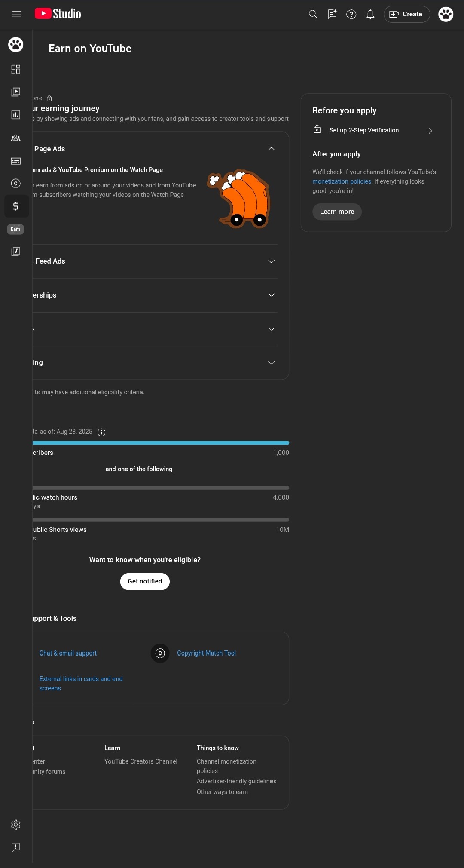Open Audio library in sidebar
Image resolution: width=464 pixels, height=868 pixels.
[x=16, y=252]
